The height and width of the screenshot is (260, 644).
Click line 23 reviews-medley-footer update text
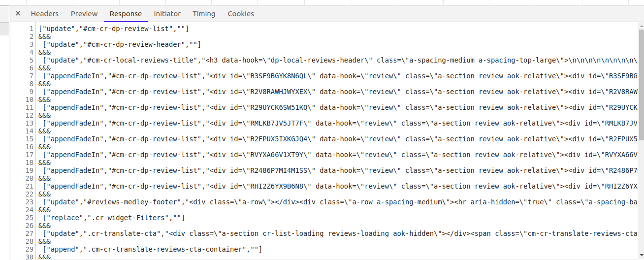tap(340, 202)
